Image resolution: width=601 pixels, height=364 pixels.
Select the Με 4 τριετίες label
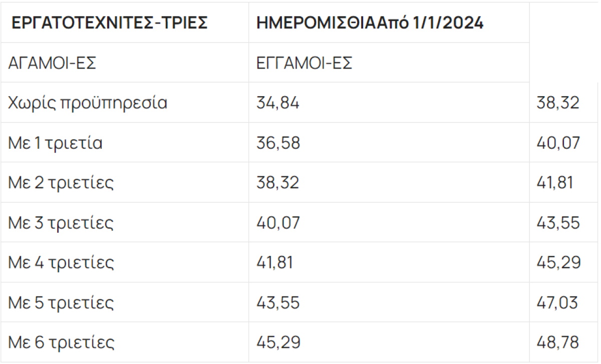pos(61,262)
